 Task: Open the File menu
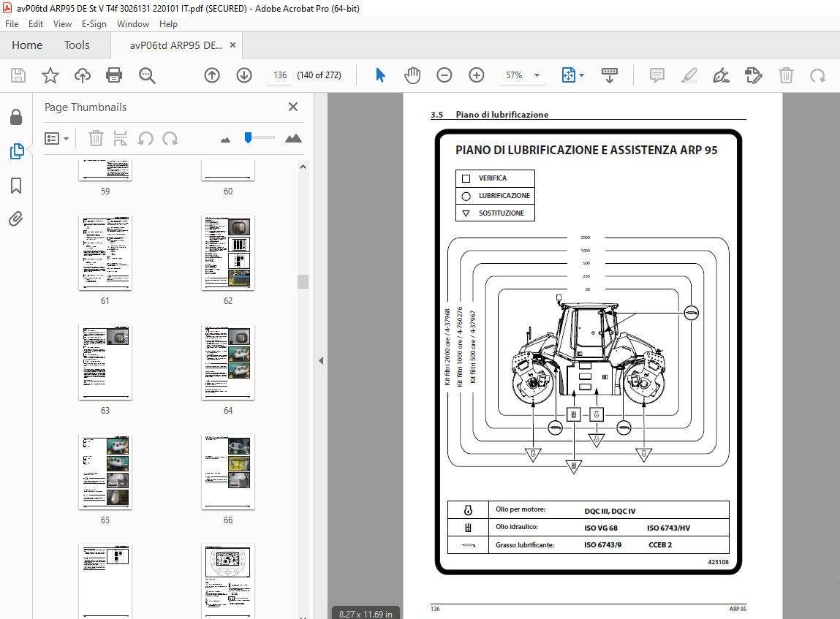point(12,24)
